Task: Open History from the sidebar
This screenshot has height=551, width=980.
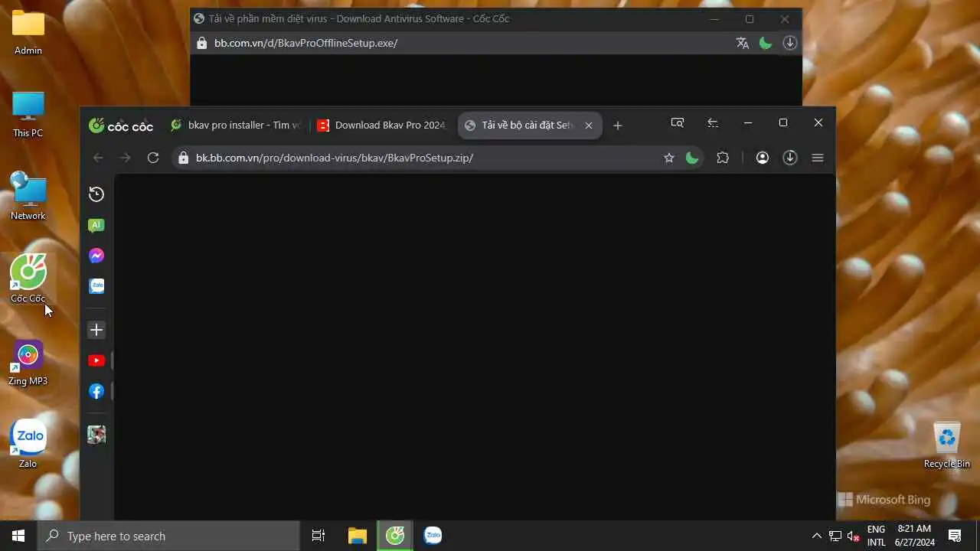Action: (x=96, y=194)
